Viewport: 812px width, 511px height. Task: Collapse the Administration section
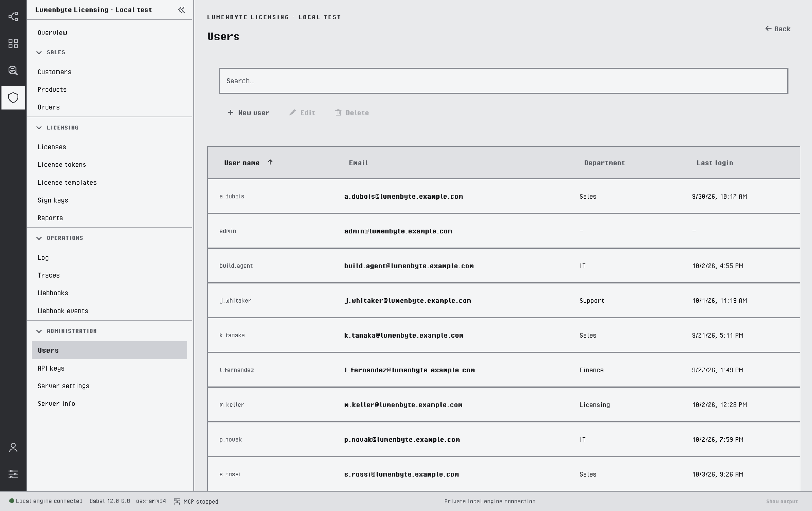[39, 331]
